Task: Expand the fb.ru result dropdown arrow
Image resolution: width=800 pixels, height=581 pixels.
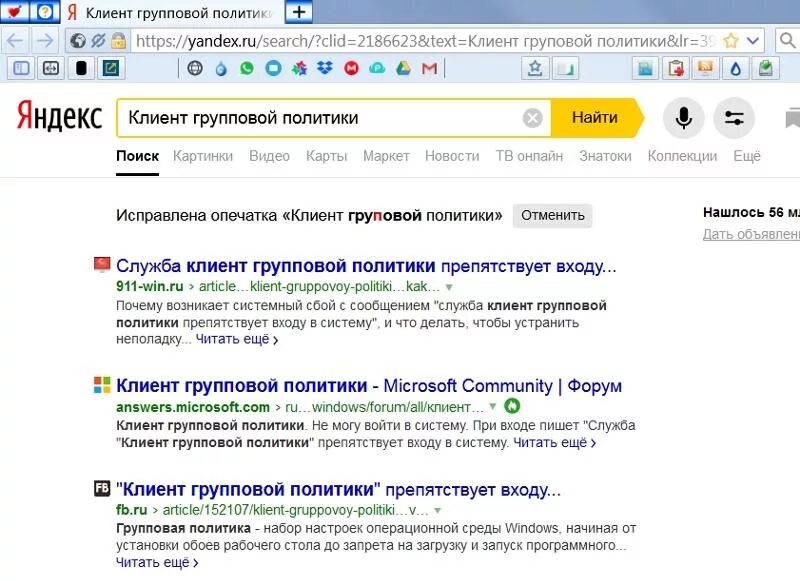Action: [x=437, y=510]
